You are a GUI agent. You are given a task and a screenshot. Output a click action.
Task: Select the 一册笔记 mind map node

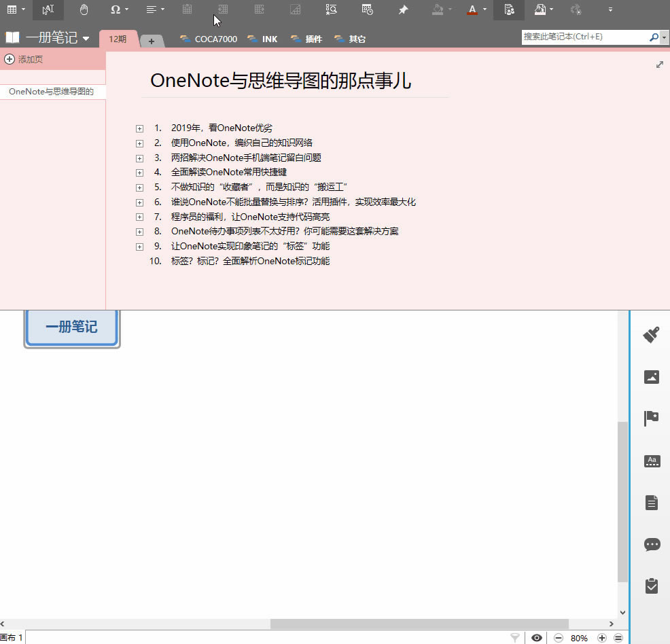pos(71,327)
